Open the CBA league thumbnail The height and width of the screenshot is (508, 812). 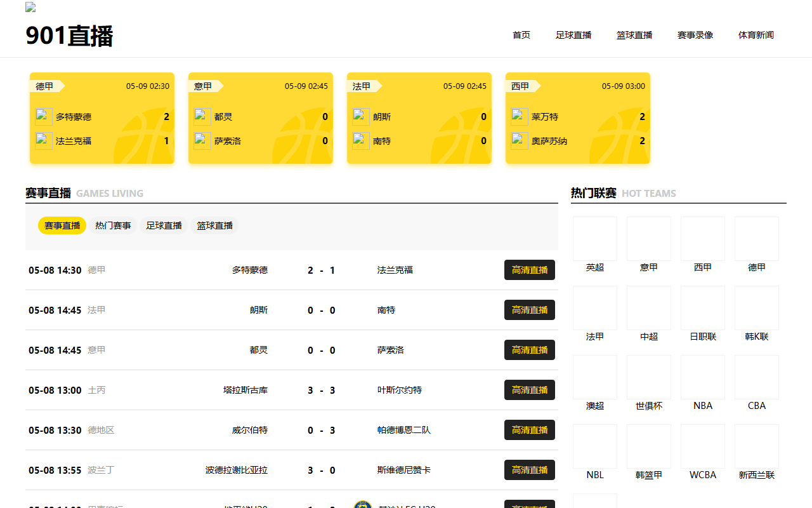point(757,377)
